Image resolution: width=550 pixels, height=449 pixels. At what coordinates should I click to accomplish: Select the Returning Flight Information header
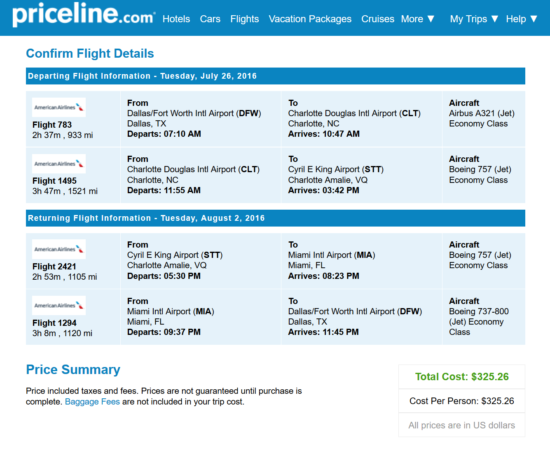275,218
